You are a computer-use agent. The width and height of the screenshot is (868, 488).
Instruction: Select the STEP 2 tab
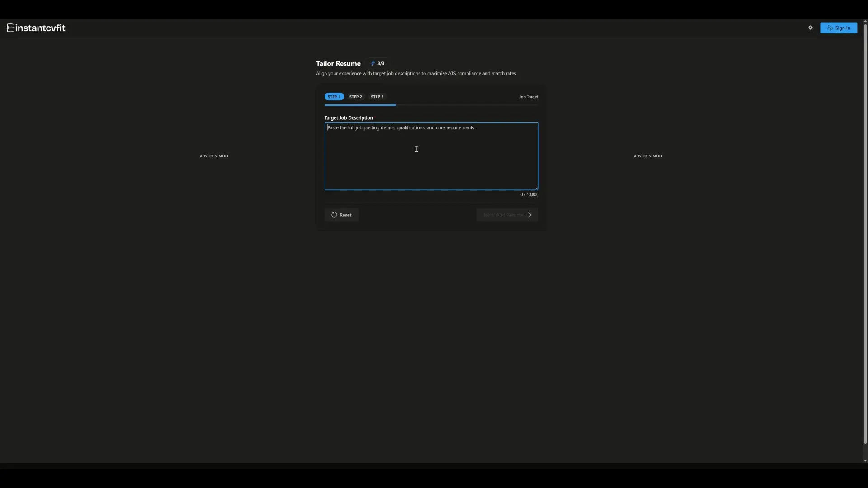coord(355,97)
